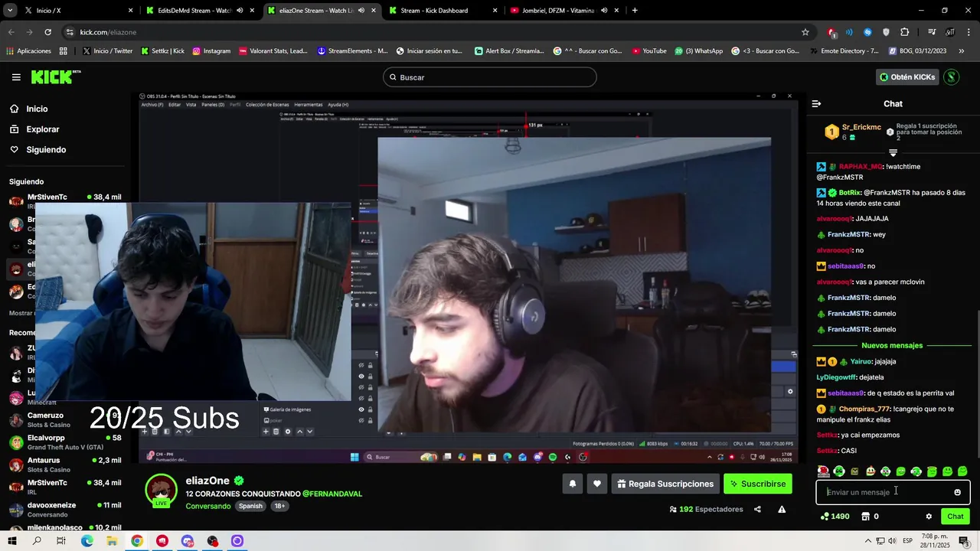This screenshot has width=980, height=551.
Task: Open the channel points 1490 balance
Action: pos(835,517)
